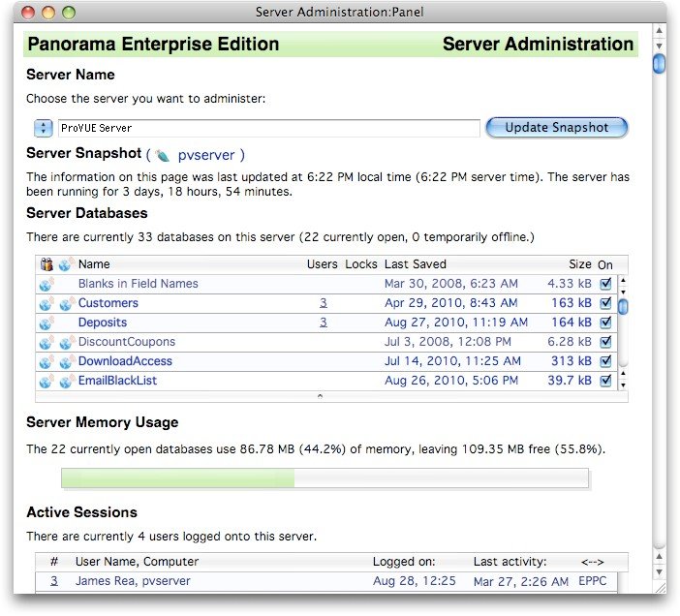Open the Customers database link
This screenshot has width=680, height=616.
(108, 303)
